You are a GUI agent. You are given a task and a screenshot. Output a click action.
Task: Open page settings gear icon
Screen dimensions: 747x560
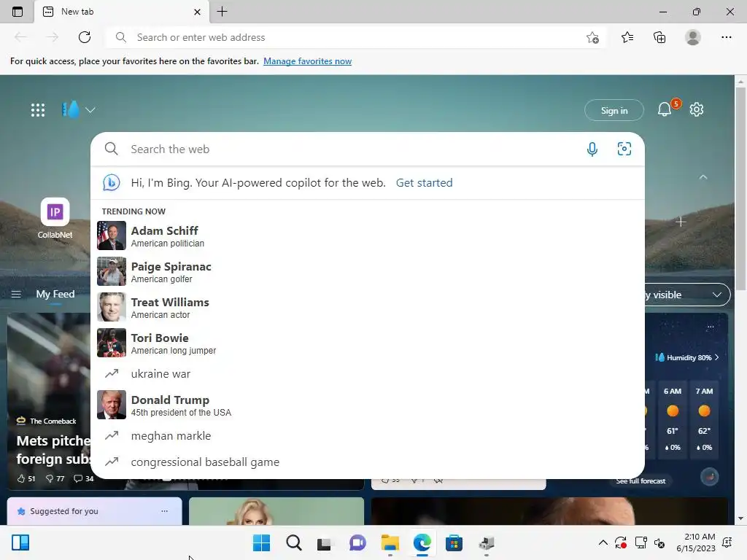(697, 109)
